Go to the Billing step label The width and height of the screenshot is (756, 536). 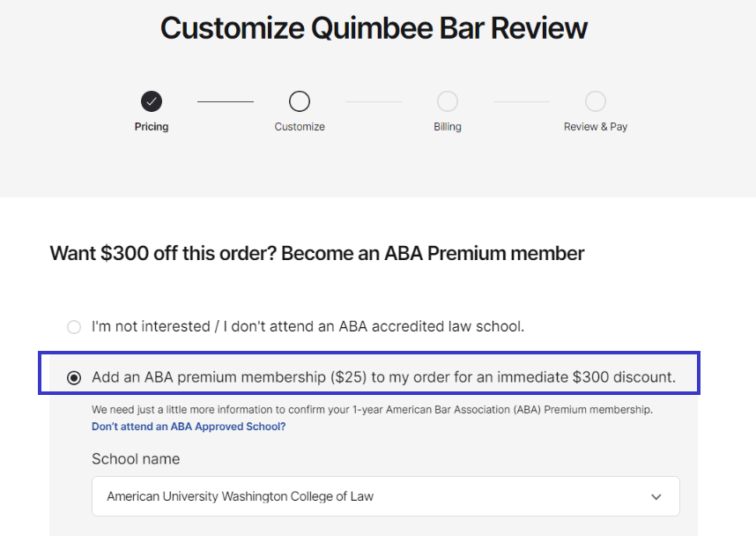tap(448, 126)
